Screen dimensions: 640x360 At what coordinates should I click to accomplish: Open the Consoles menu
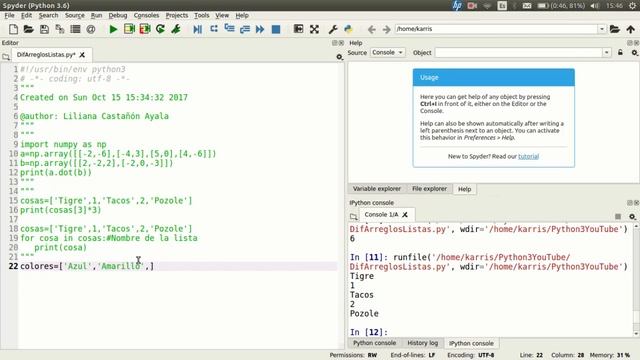pos(146,15)
